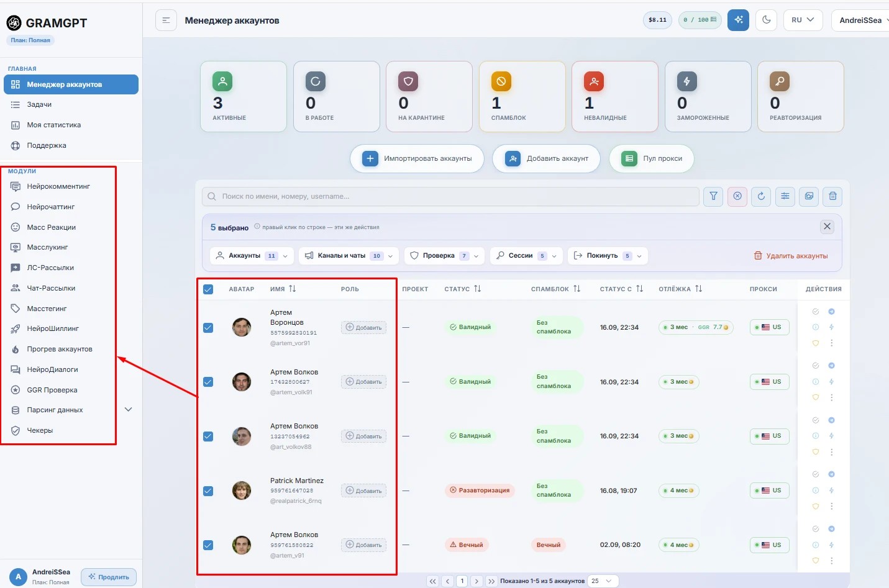Viewport: 889px width, 588px height.
Task: Click Patrick Martinez avatar thumbnail
Action: [x=242, y=491]
